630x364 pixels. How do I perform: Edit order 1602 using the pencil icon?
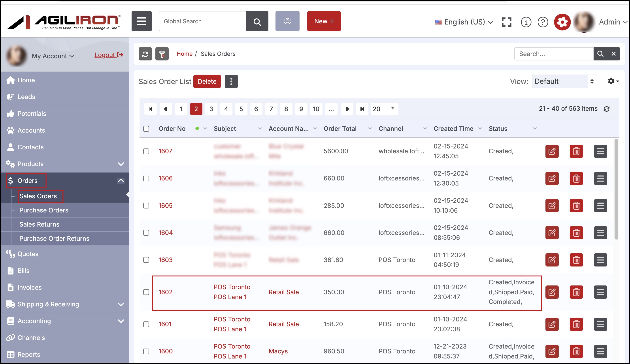pos(552,292)
